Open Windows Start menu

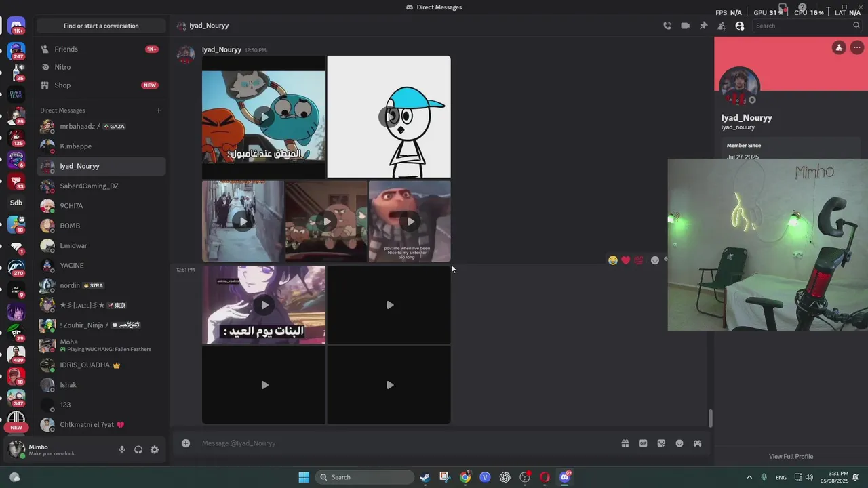304,477
